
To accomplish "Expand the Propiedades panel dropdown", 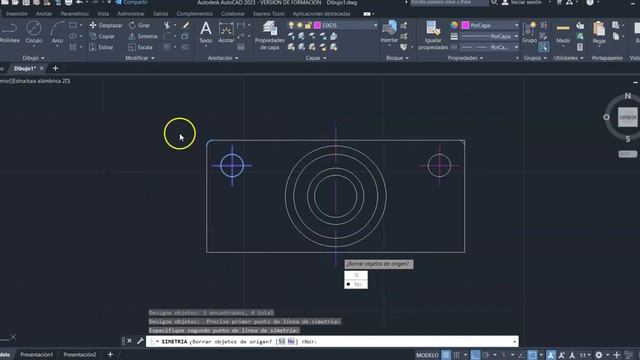I will click(x=465, y=58).
